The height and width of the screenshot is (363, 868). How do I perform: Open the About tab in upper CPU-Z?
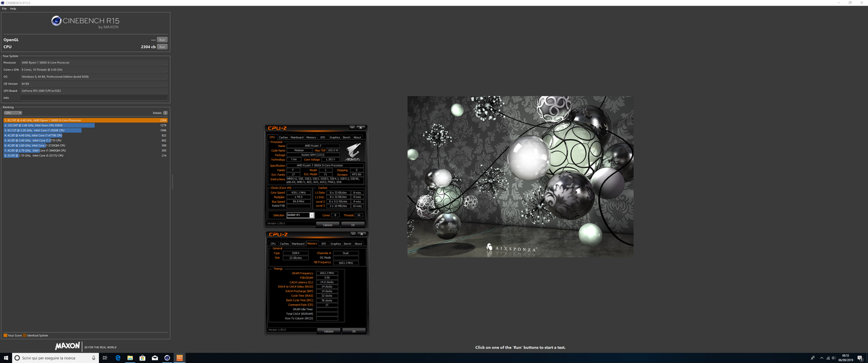(357, 137)
